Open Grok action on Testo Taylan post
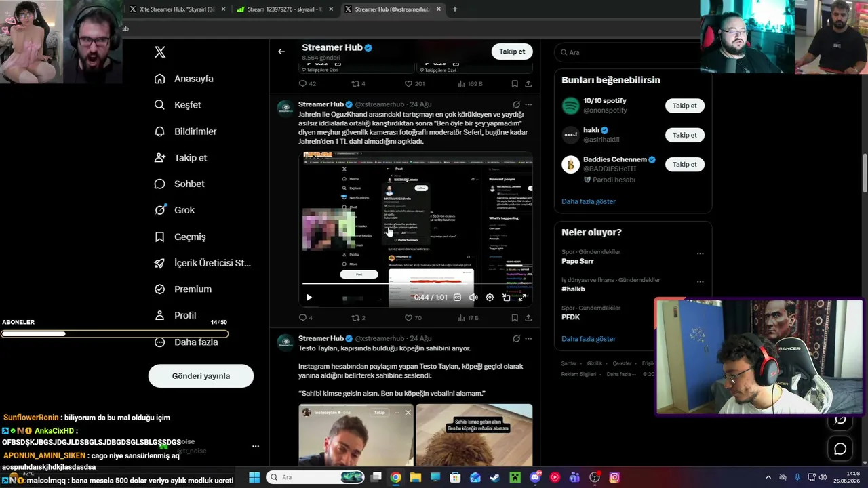Image resolution: width=868 pixels, height=488 pixels. (x=516, y=339)
